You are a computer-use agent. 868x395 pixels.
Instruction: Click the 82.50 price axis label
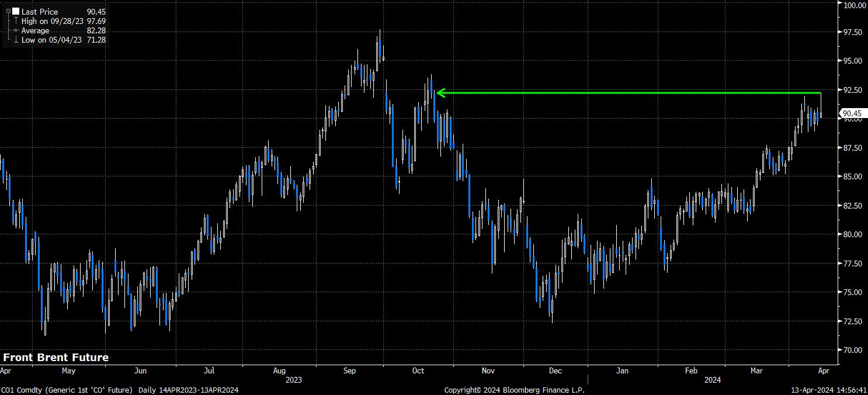pos(854,206)
